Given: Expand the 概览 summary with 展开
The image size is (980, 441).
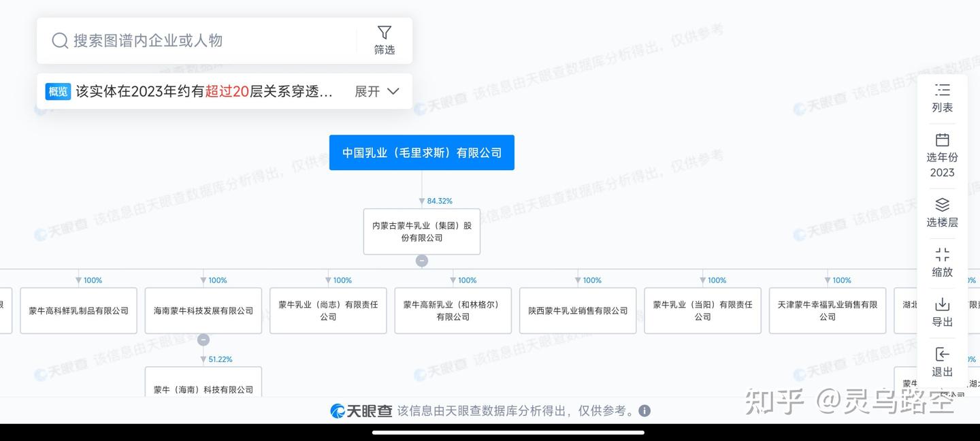Looking at the screenshot, I should [x=377, y=91].
